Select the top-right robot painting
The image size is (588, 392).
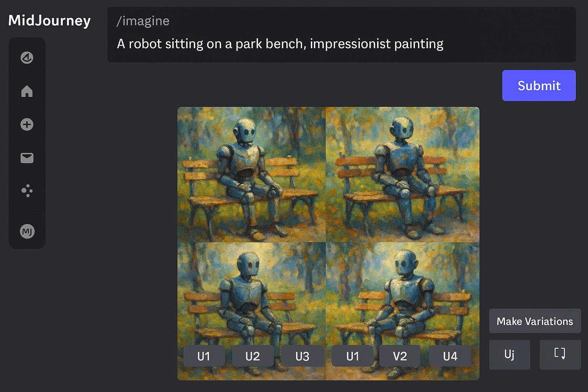coord(403,175)
